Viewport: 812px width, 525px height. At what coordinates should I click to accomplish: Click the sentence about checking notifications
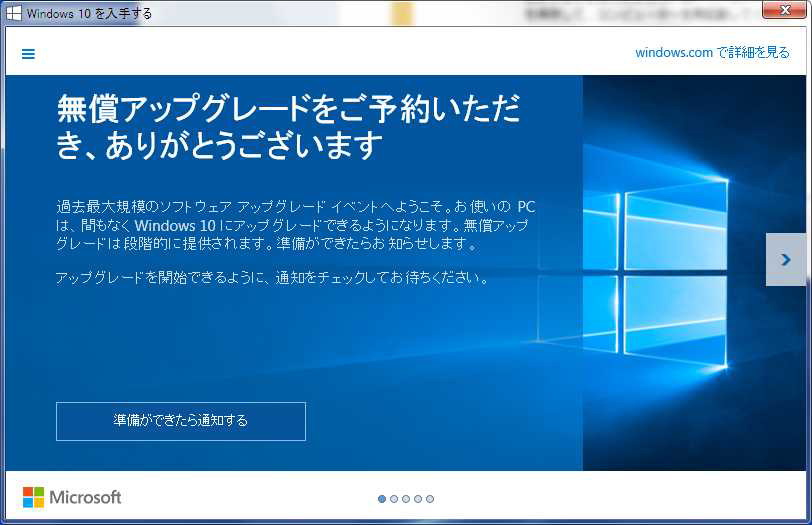(273, 278)
